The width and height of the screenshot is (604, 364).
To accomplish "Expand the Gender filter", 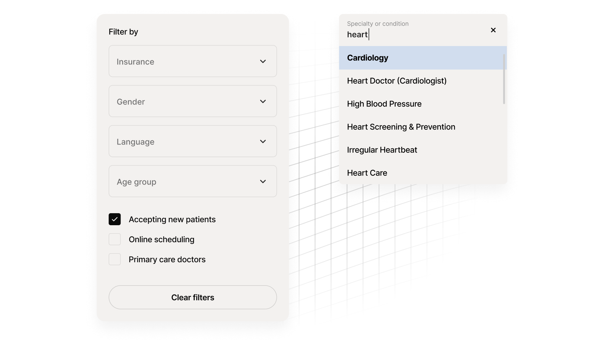I will [193, 101].
